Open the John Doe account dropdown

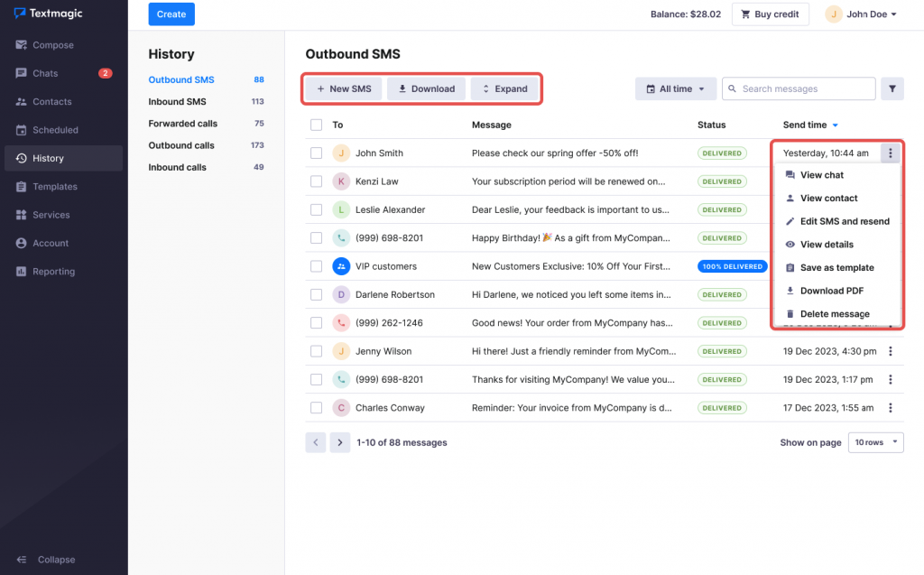pos(862,14)
